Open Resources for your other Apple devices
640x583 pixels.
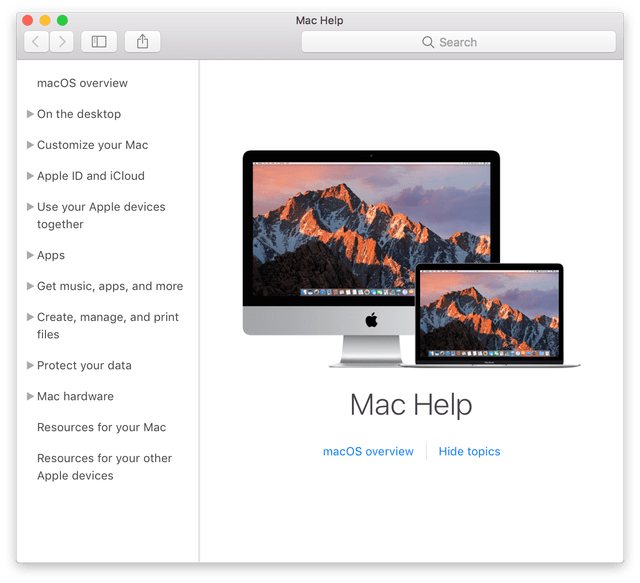pyautogui.click(x=104, y=467)
